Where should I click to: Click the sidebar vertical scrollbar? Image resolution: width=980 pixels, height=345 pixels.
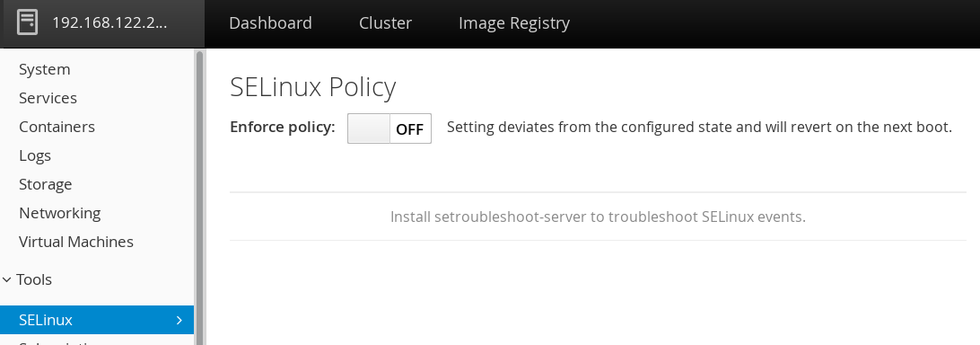tap(200, 197)
